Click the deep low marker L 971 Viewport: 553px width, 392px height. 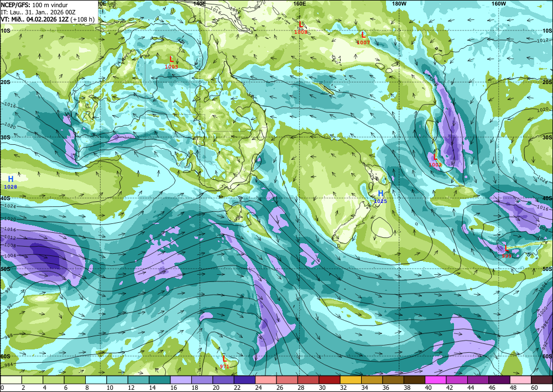(x=225, y=362)
